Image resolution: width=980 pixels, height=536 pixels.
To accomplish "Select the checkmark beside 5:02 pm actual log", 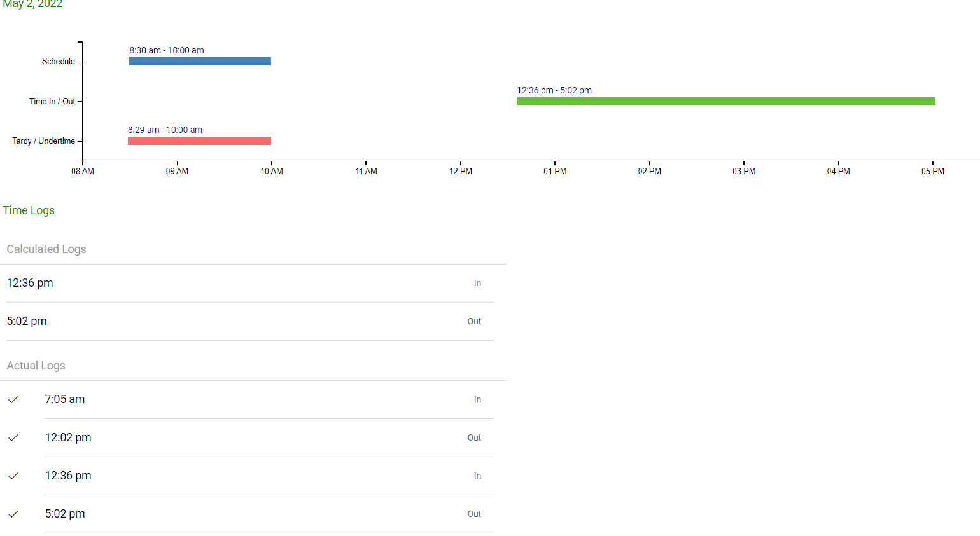I will 13,514.
